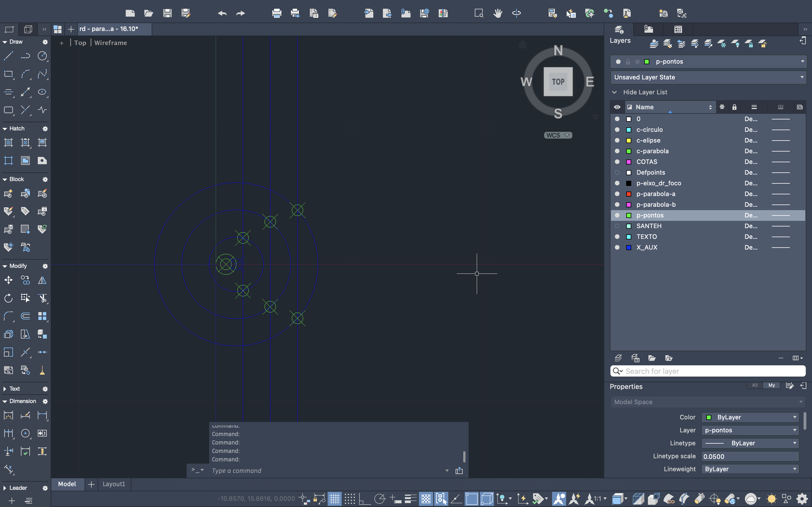This screenshot has height=507, width=812.
Task: Toggle grid display in status bar
Action: pos(334,499)
